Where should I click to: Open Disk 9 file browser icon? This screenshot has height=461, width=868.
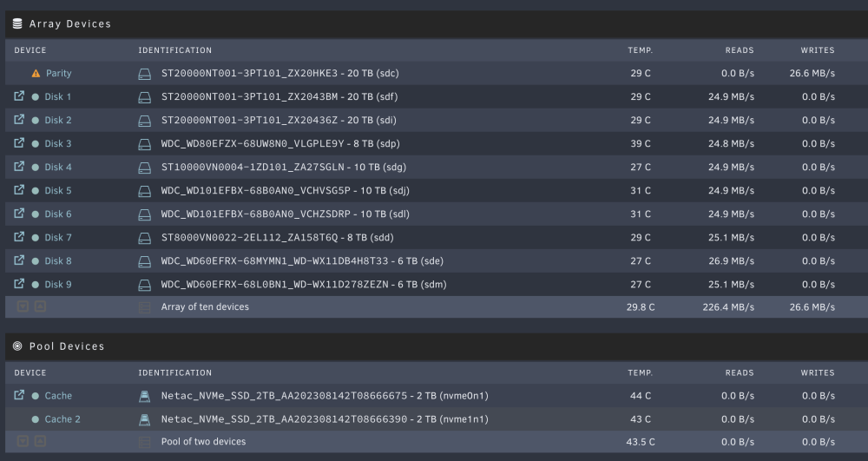tap(19, 284)
